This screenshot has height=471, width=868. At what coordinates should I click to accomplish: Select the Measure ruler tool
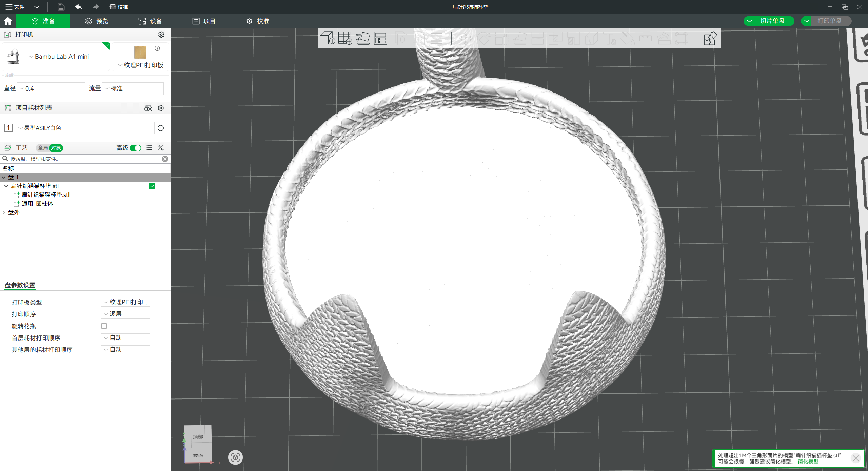click(646, 38)
